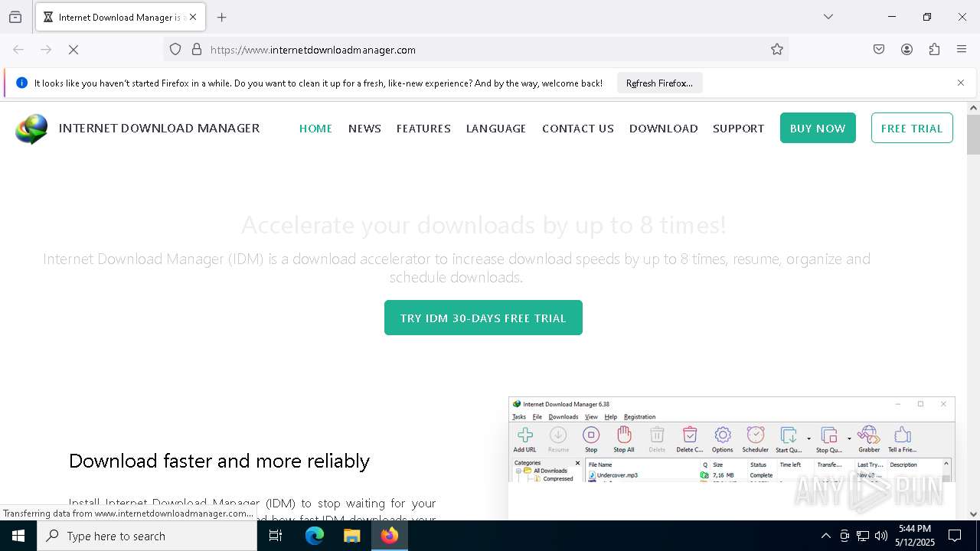980x551 pixels.
Task: Open the DOWNLOAD nav item
Action: [x=664, y=129]
